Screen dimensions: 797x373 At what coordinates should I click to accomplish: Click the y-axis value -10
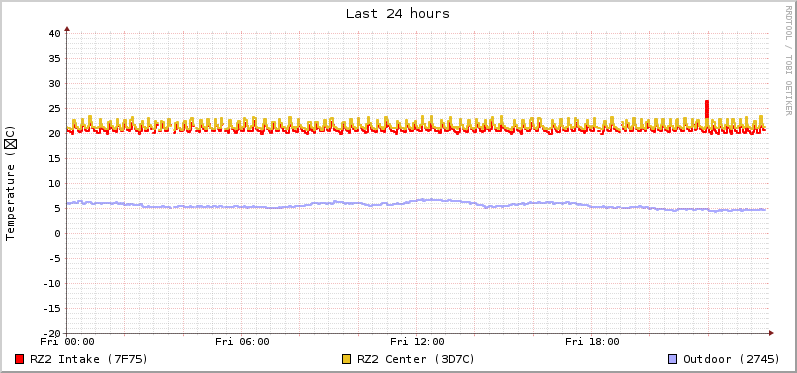[51, 284]
